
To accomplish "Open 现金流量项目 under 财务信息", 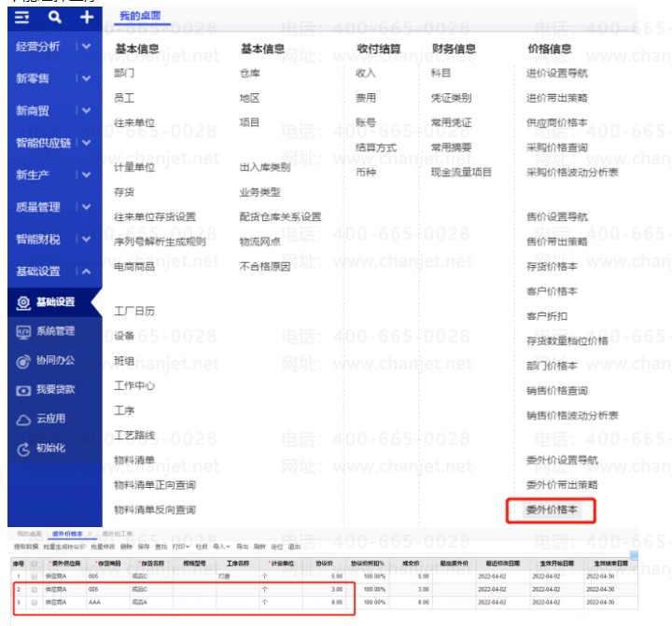I will (x=461, y=173).
